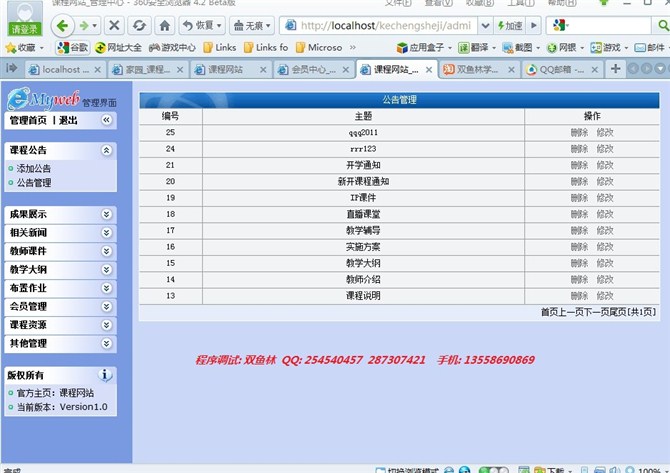Viewport: 670px width, 473px height.
Task: Open the 网址大全 bookmark
Action: 118,47
